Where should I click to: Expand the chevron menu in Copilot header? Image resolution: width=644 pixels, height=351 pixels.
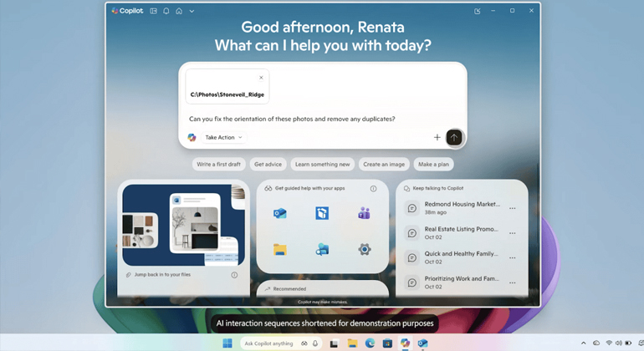[x=192, y=11]
